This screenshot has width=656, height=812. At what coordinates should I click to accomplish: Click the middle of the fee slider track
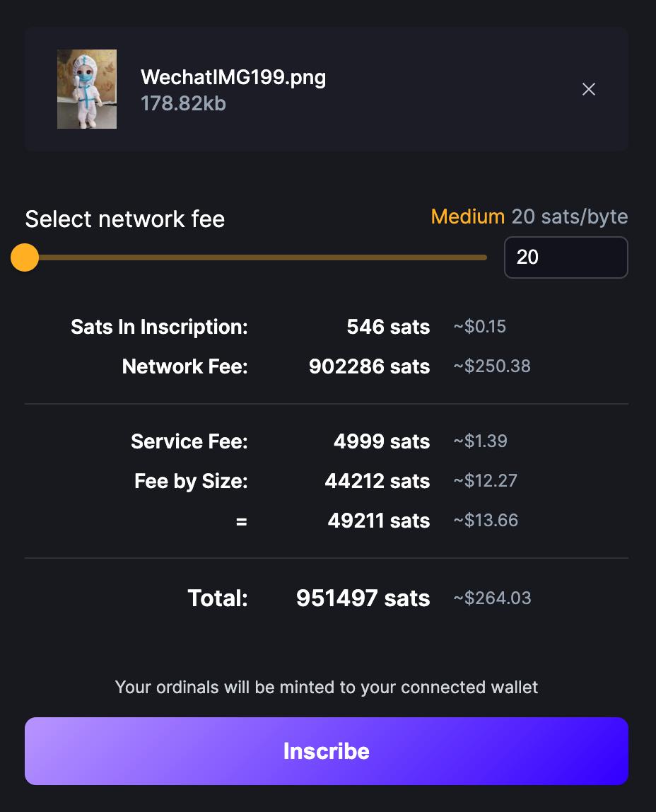click(x=256, y=257)
